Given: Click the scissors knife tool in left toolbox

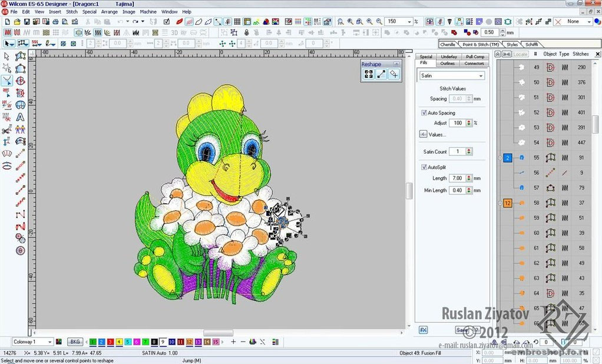Looking at the screenshot, I should pyautogui.click(x=6, y=130).
